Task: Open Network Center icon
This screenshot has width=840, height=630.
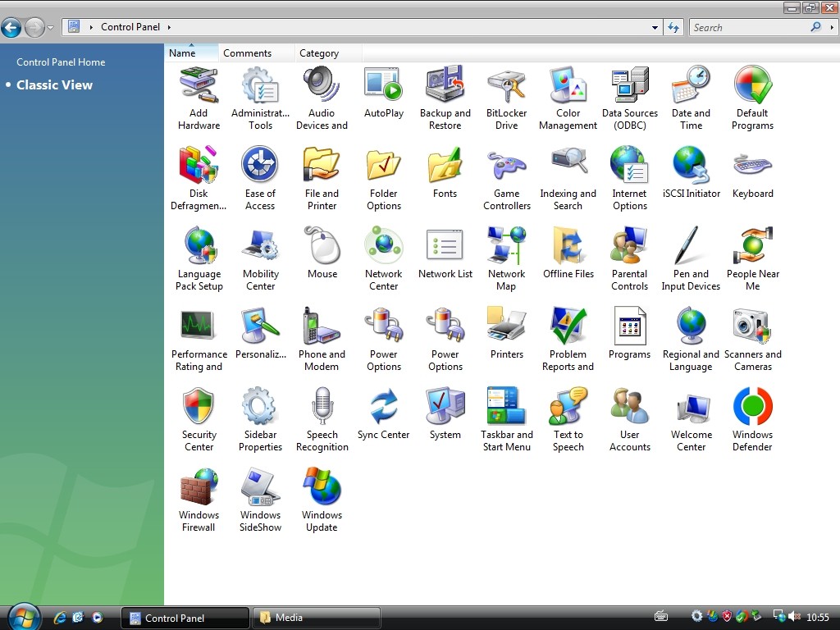Action: point(384,245)
